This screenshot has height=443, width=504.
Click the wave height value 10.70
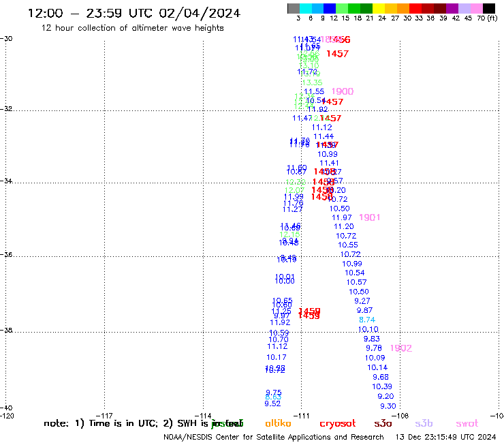coord(279,339)
